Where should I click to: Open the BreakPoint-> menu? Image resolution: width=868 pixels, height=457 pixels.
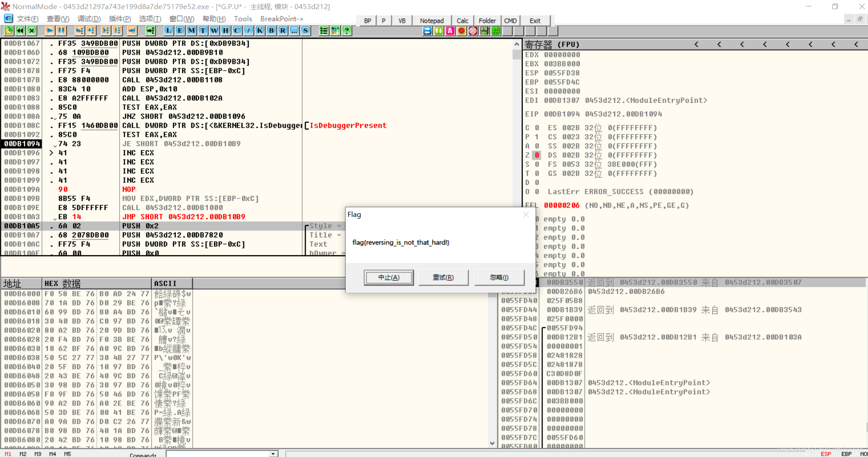(282, 19)
